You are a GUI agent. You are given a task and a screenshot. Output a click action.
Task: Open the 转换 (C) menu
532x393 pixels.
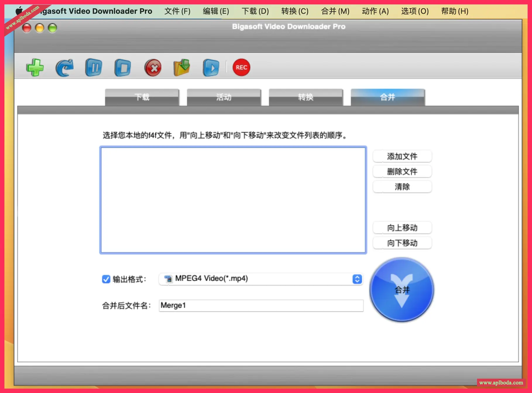coord(295,11)
